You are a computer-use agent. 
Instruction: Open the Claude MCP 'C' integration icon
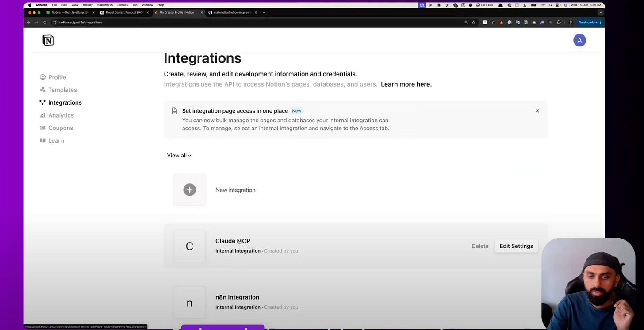(189, 246)
